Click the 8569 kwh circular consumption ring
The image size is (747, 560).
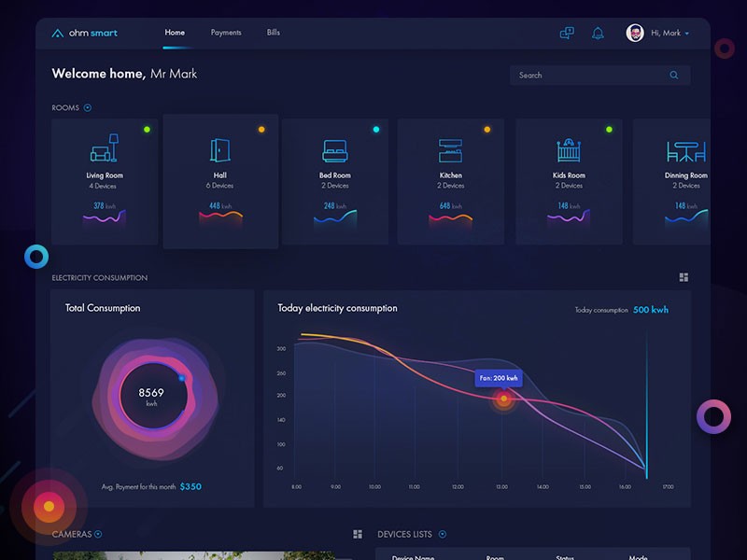pyautogui.click(x=152, y=396)
